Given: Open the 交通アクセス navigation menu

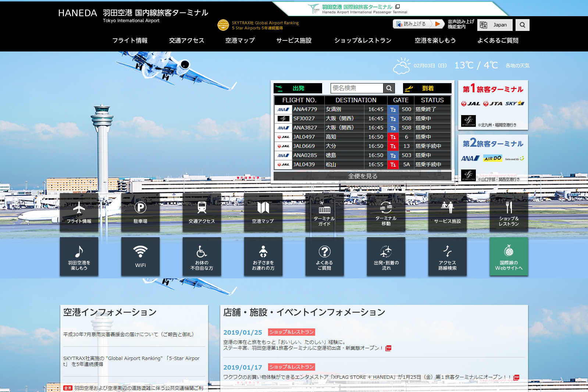Looking at the screenshot, I should coord(186,40).
